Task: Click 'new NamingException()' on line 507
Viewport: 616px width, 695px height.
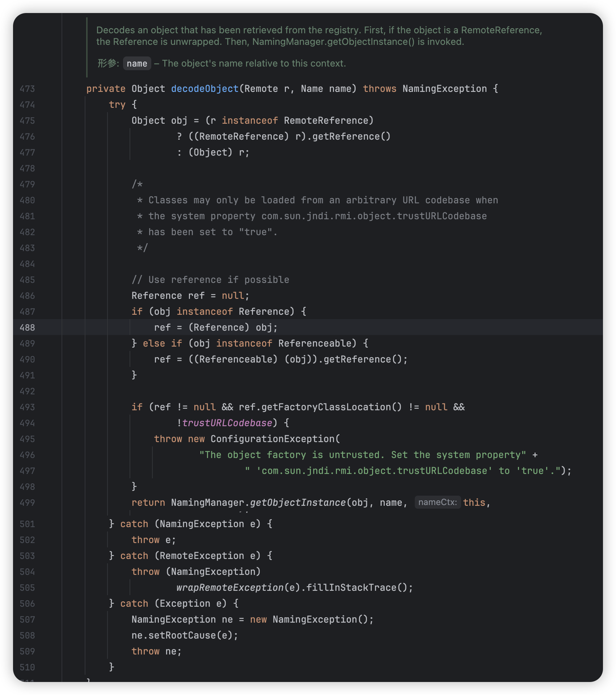Action: coord(309,619)
